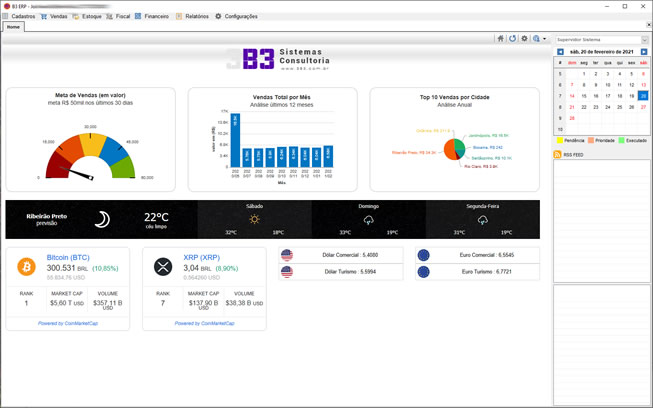Viewport: 653px width, 408px height.
Task: Open the Bitcoin (BTC) link
Action: (68, 257)
